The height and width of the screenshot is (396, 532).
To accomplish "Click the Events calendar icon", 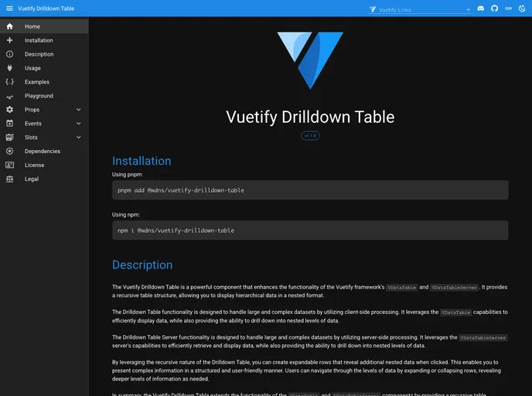I will (x=9, y=124).
